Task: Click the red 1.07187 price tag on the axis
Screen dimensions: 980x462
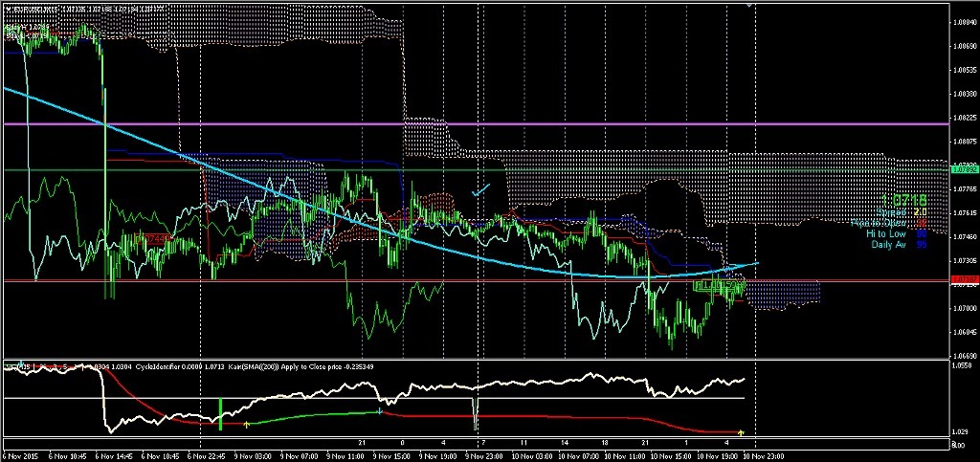Action: tap(963, 279)
